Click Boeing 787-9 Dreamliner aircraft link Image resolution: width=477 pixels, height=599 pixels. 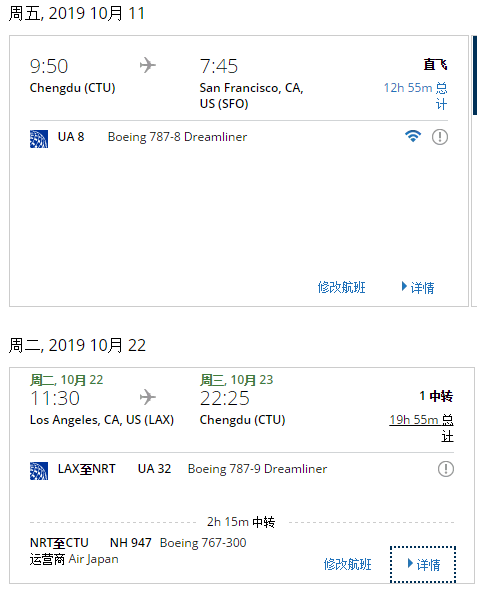(257, 469)
